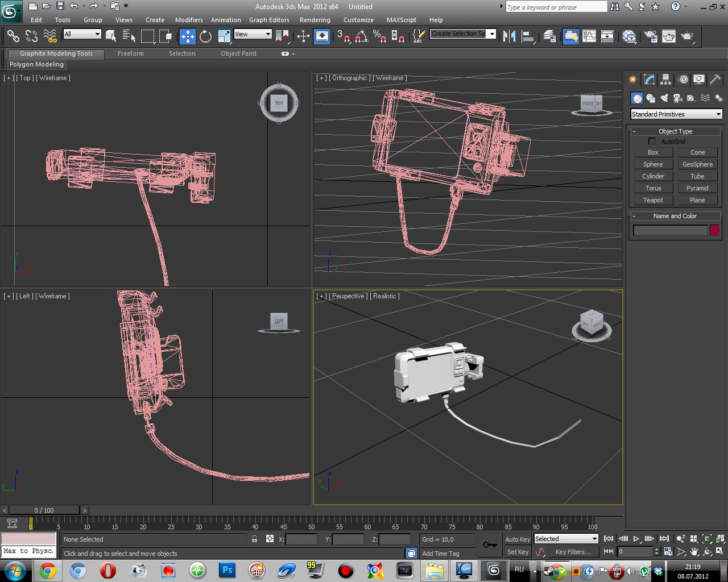Toggle the selection lock icon
Image resolution: width=728 pixels, height=582 pixels.
tap(254, 539)
